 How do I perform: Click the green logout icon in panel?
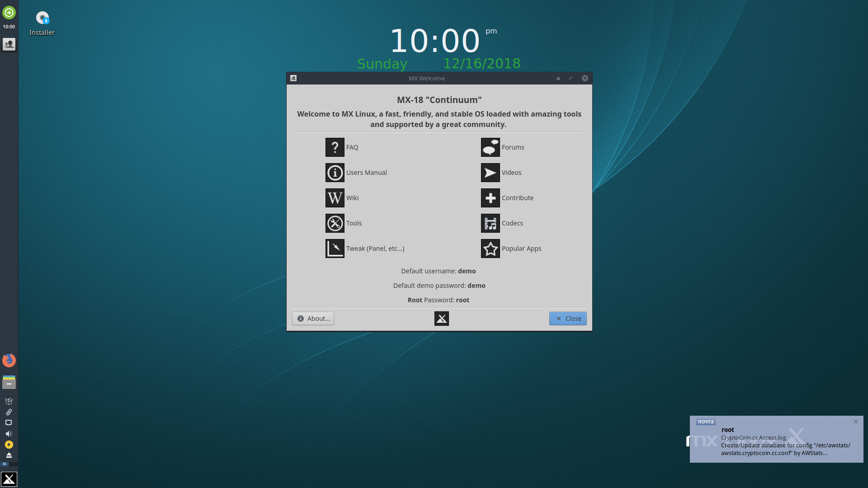(9, 13)
